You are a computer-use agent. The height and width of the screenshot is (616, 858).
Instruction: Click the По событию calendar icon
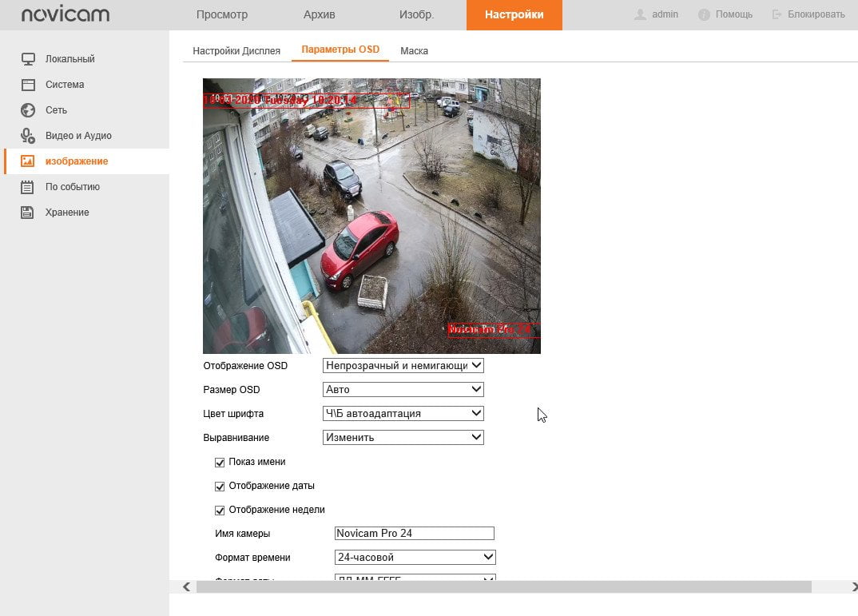point(28,187)
